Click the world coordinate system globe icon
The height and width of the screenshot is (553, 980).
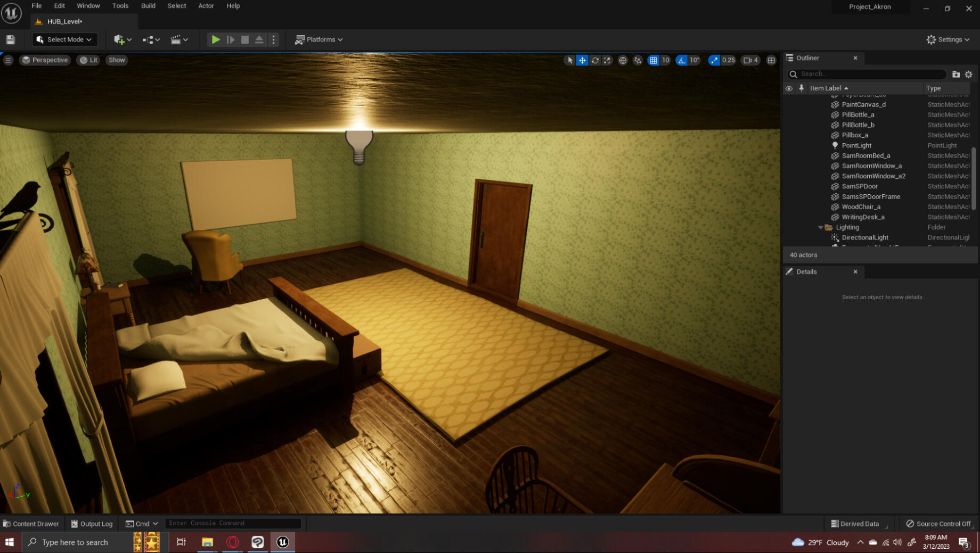pyautogui.click(x=622, y=60)
